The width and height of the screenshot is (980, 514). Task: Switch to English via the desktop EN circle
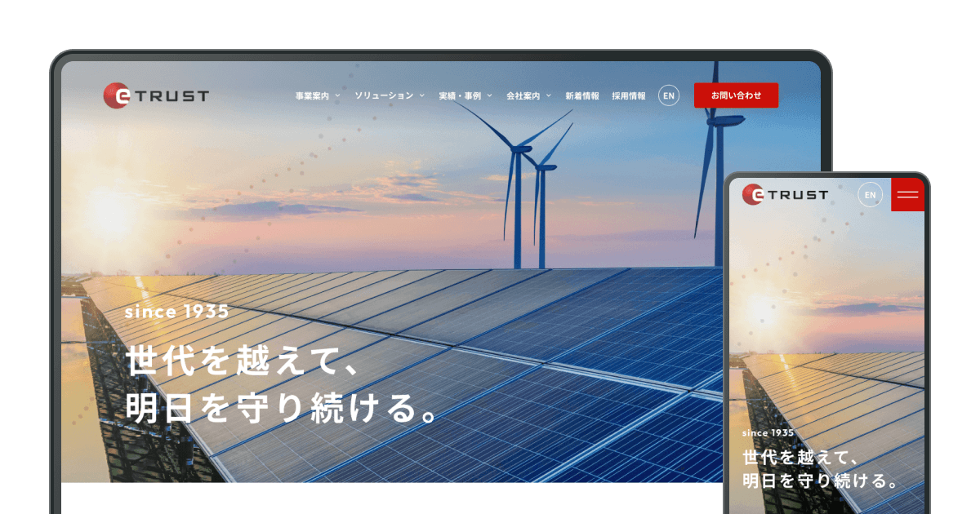pyautogui.click(x=669, y=95)
